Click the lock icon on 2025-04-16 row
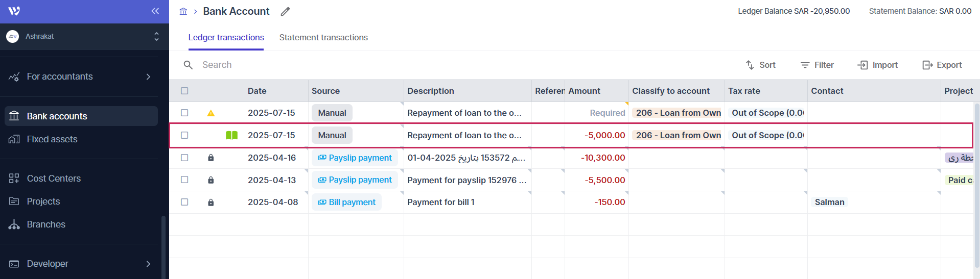 point(211,158)
